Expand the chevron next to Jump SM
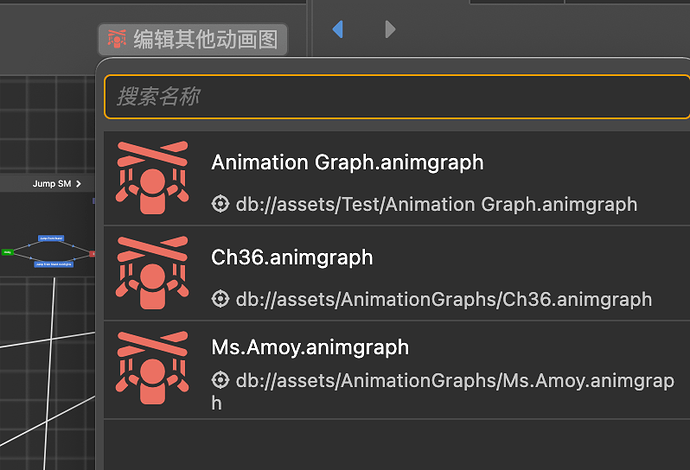Image resolution: width=690 pixels, height=470 pixels. [79, 184]
